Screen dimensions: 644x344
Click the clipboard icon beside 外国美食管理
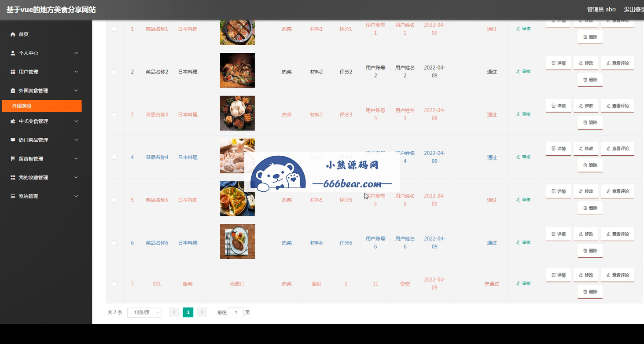click(x=13, y=91)
